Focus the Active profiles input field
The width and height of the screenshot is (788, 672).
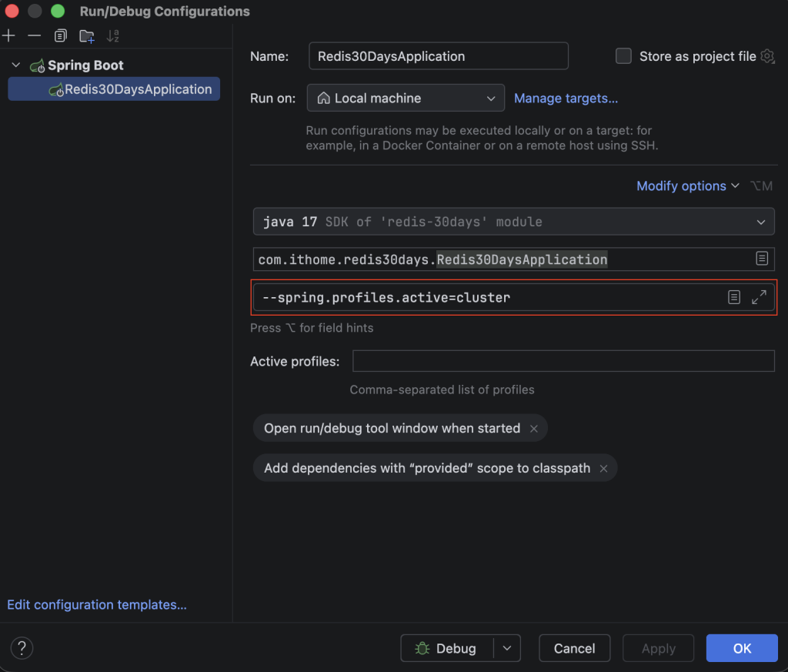click(563, 361)
